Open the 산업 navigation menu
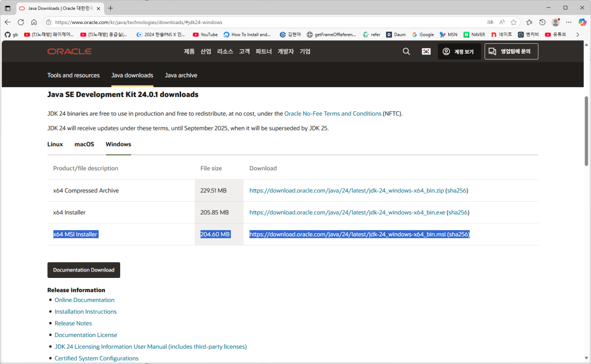 click(206, 52)
